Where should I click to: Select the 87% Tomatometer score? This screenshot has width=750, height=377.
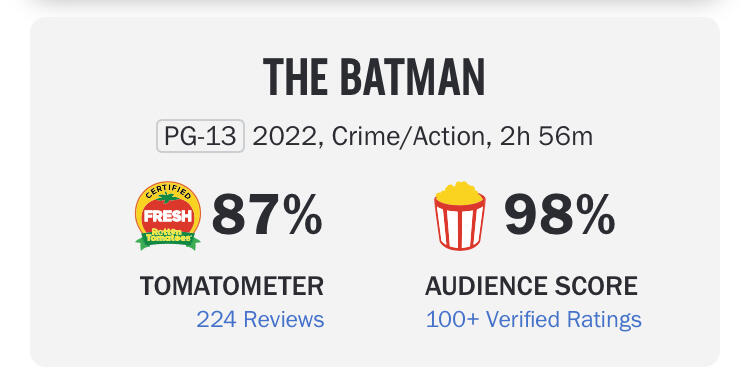(267, 214)
